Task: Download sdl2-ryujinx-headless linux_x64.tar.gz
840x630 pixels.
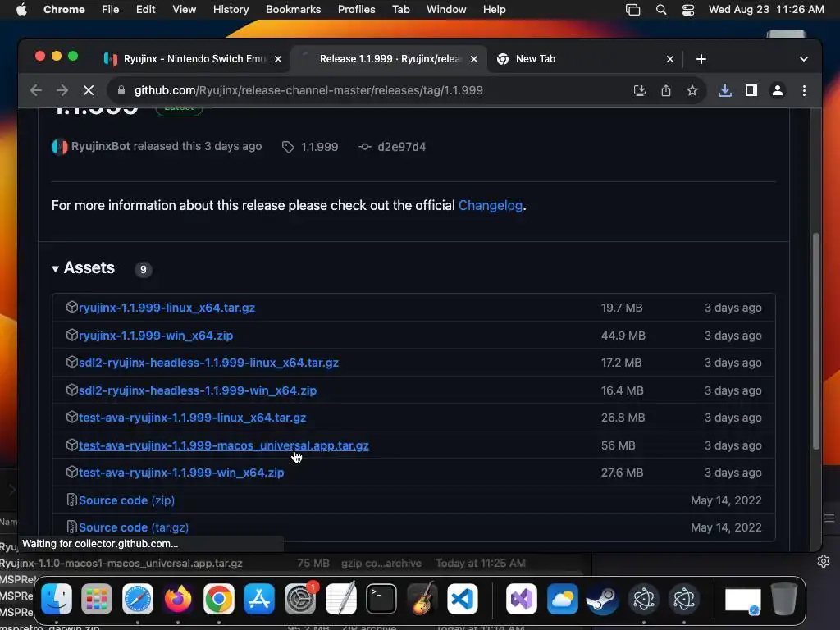Action: (208, 363)
